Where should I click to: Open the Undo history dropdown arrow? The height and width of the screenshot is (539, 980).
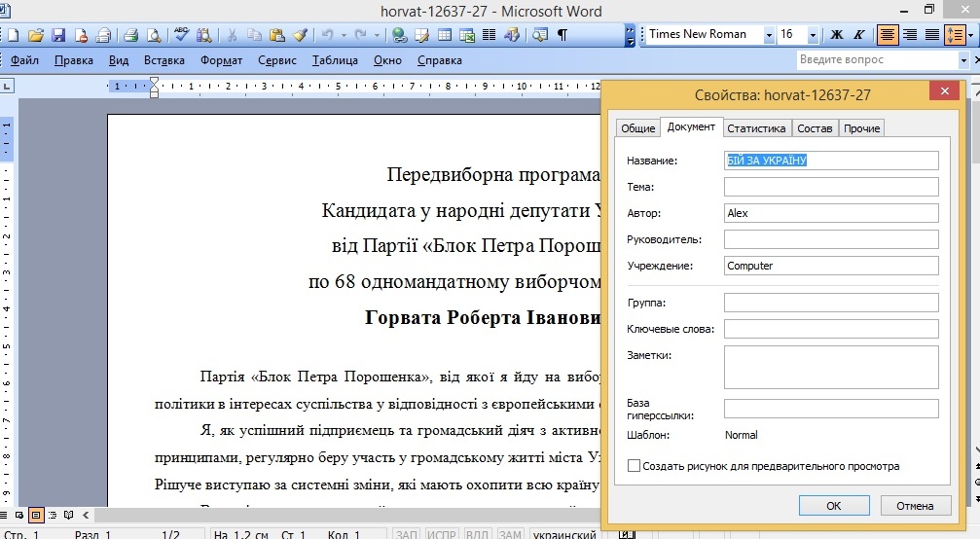point(344,35)
